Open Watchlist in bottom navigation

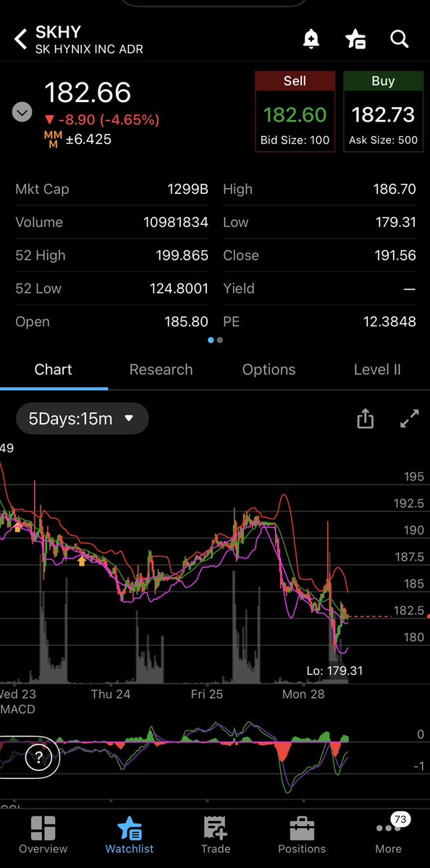[130, 834]
